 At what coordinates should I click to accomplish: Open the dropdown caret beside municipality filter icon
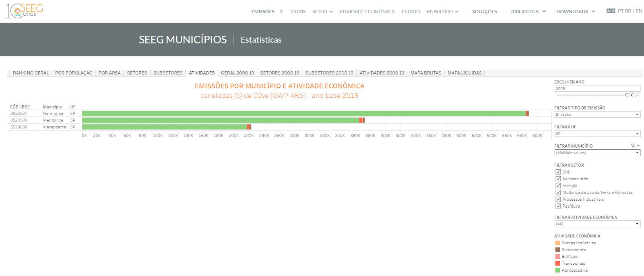(x=638, y=146)
